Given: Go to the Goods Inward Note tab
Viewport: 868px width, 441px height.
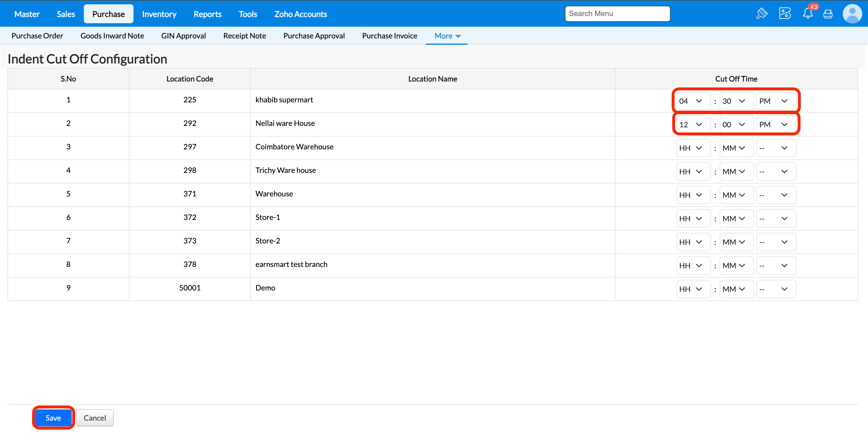Looking at the screenshot, I should pos(112,36).
